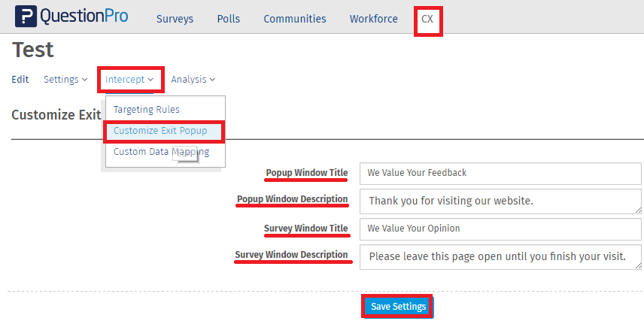644x321 pixels.
Task: Select Customize Exit Popup menu entry
Action: click(160, 131)
